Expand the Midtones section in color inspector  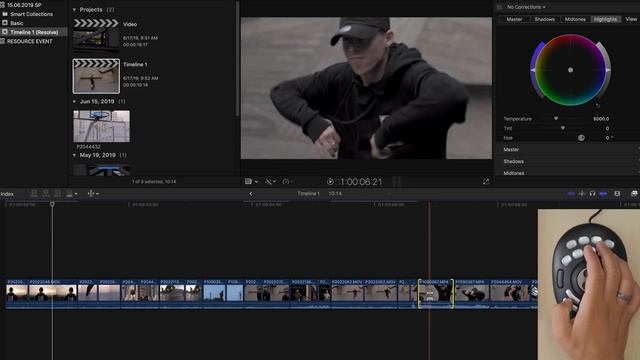pyautogui.click(x=567, y=173)
